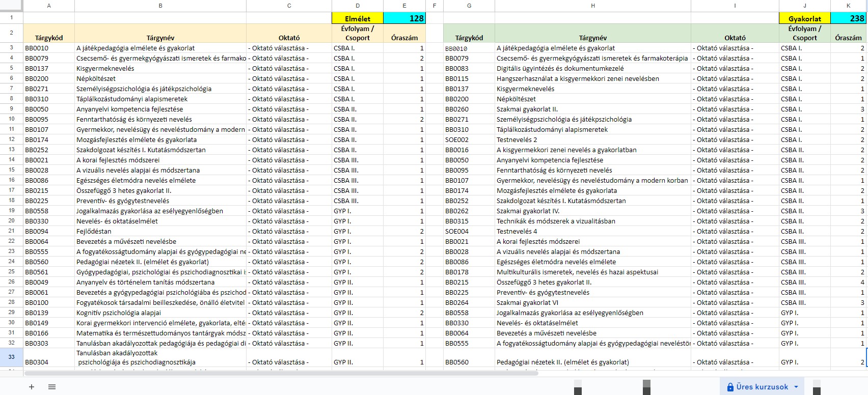Open Oktató választása dropdown in SOE002 row
The image size is (868, 395).
click(735, 139)
